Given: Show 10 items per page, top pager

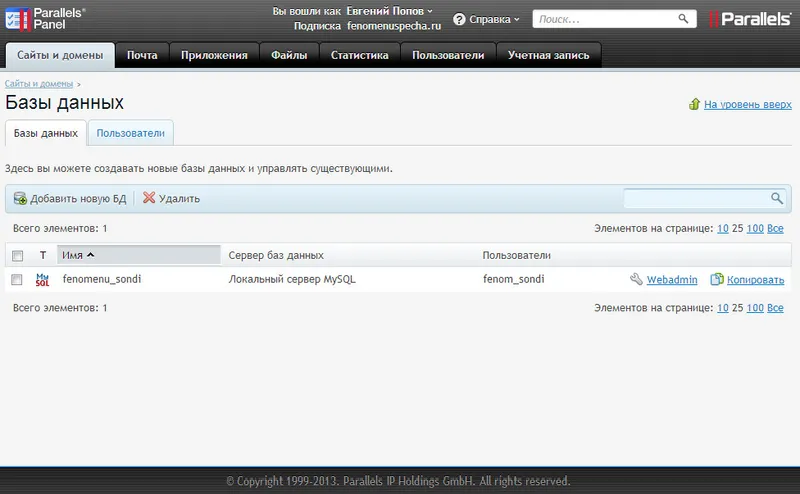Looking at the screenshot, I should point(722,229).
